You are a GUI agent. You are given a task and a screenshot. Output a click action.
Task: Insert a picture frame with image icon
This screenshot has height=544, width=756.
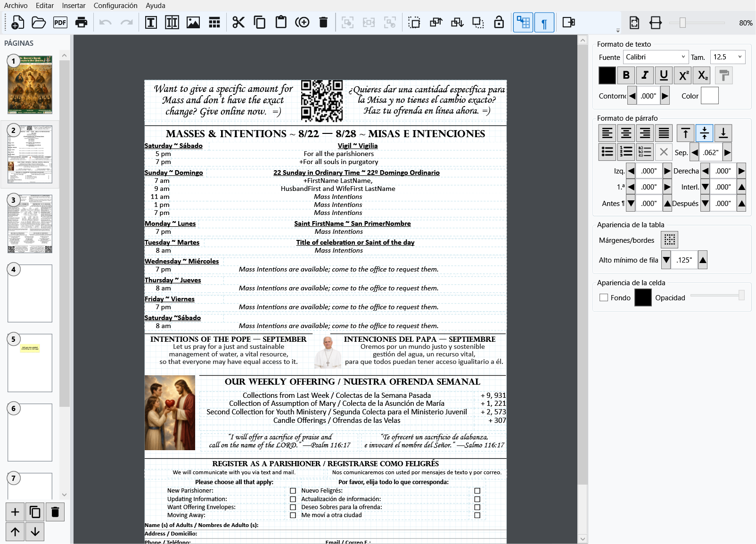(193, 23)
